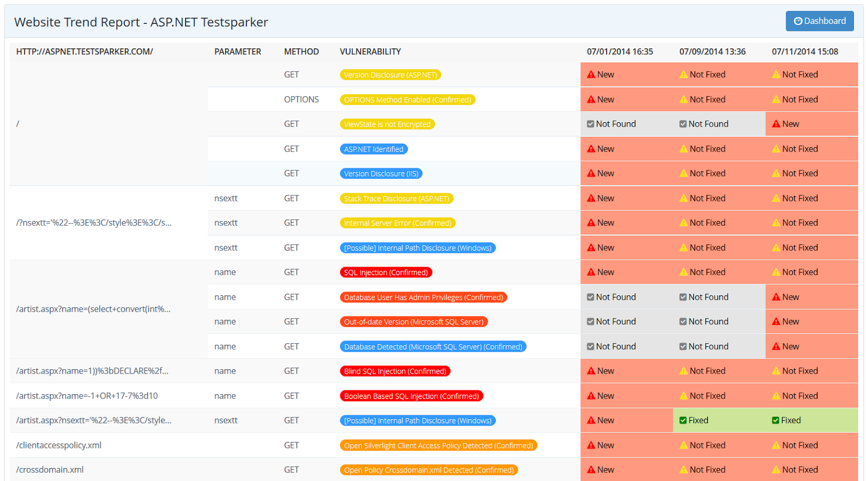Click New warning icon for Blind SQL Injection
The height and width of the screenshot is (481, 868).
(x=591, y=371)
